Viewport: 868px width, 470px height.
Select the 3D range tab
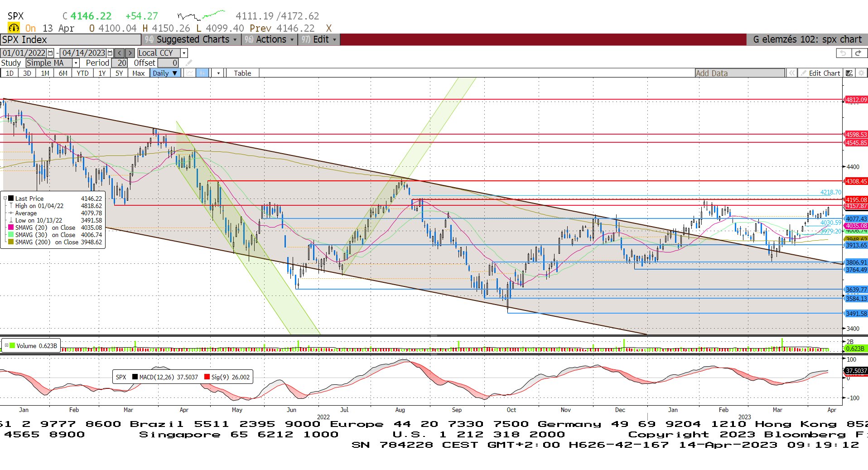point(27,73)
